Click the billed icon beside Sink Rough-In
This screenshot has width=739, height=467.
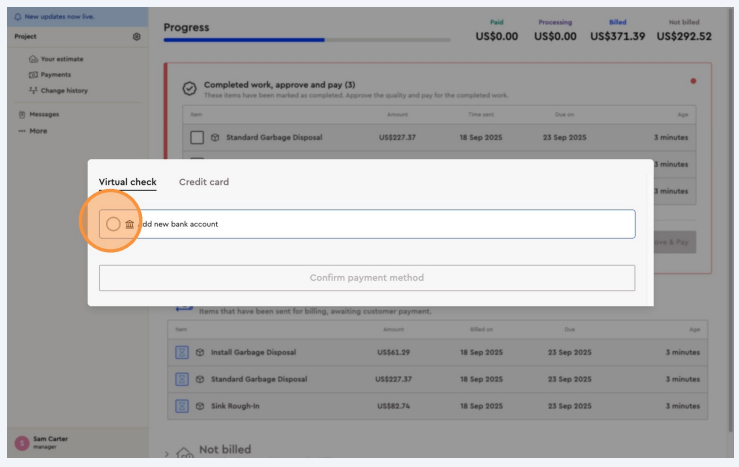pyautogui.click(x=182, y=406)
